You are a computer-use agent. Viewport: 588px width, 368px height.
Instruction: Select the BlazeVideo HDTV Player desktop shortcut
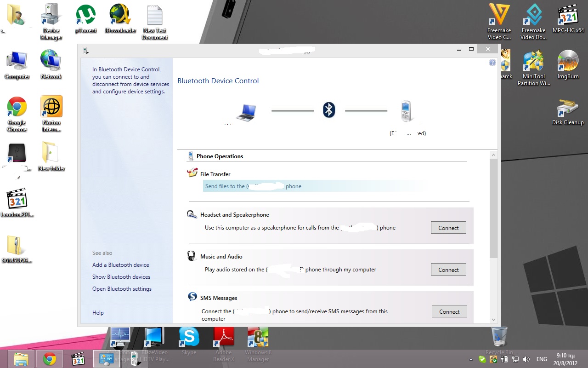coord(154,344)
